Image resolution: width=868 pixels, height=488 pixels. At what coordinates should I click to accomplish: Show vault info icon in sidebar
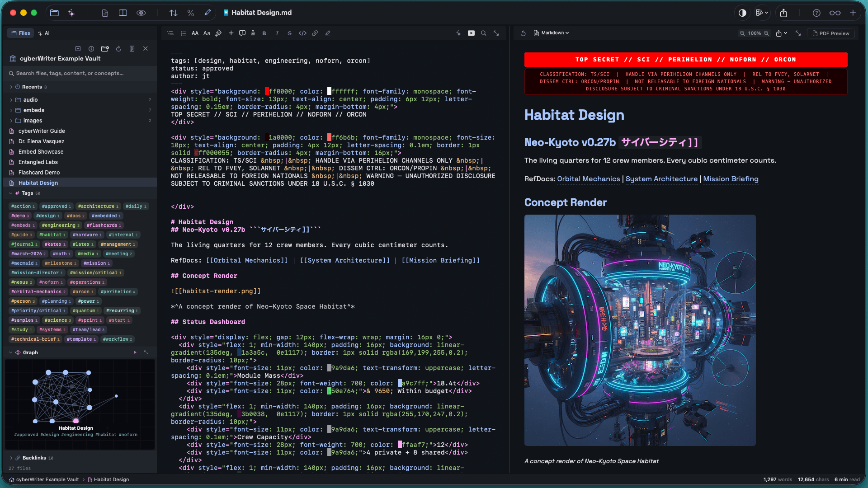point(91,49)
